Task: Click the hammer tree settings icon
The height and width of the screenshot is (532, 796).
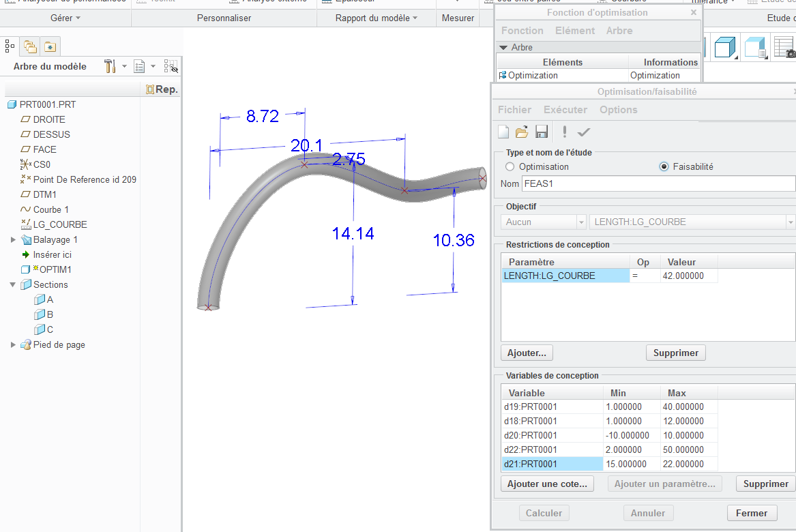Action: [x=110, y=66]
